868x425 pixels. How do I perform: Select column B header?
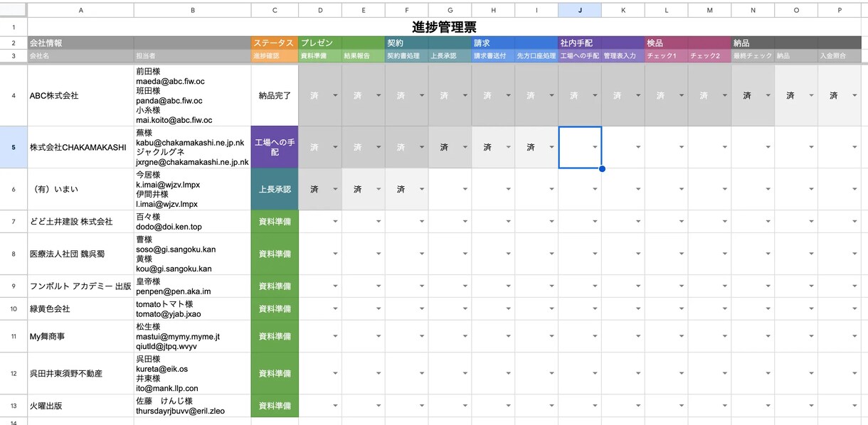coord(192,10)
